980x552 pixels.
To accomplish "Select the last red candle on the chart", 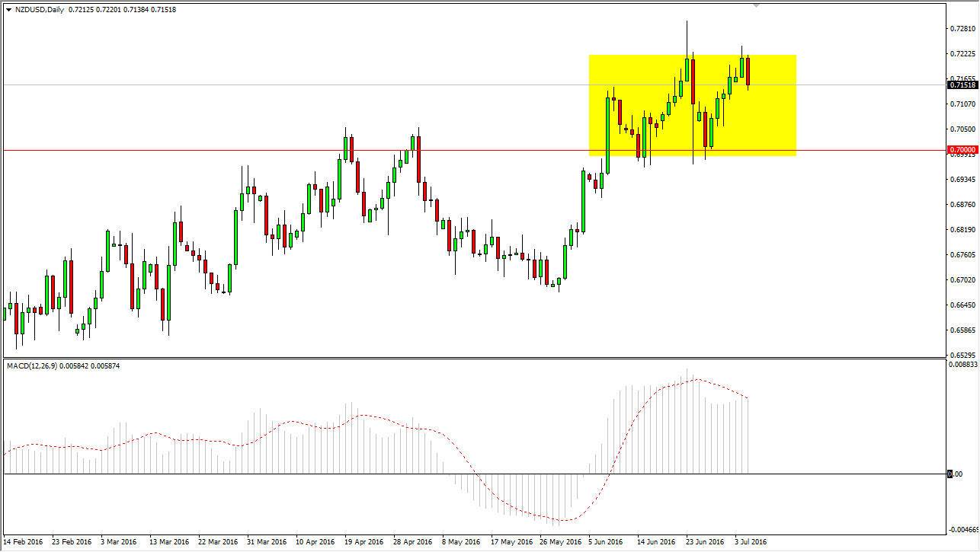I will (x=748, y=72).
